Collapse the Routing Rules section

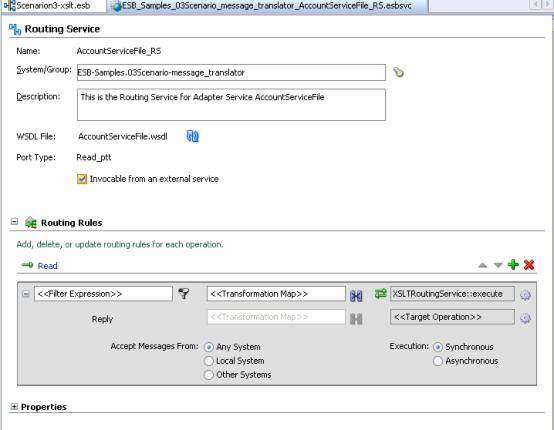point(14,222)
